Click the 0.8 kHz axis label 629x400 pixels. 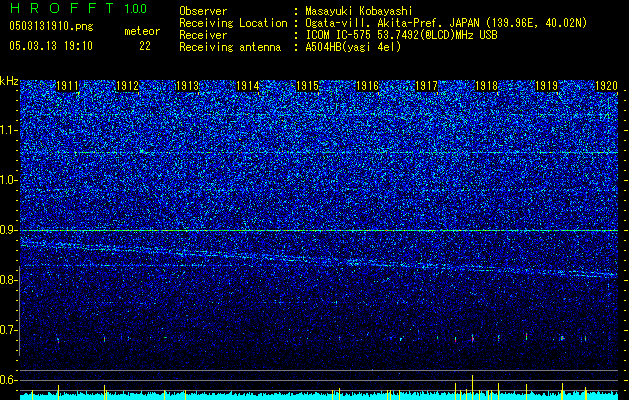pyautogui.click(x=9, y=280)
